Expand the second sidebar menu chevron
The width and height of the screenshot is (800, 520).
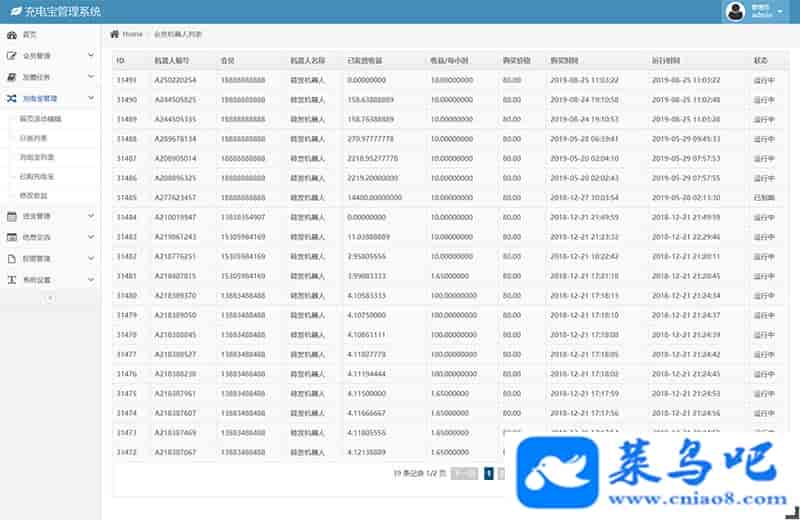(x=91, y=56)
